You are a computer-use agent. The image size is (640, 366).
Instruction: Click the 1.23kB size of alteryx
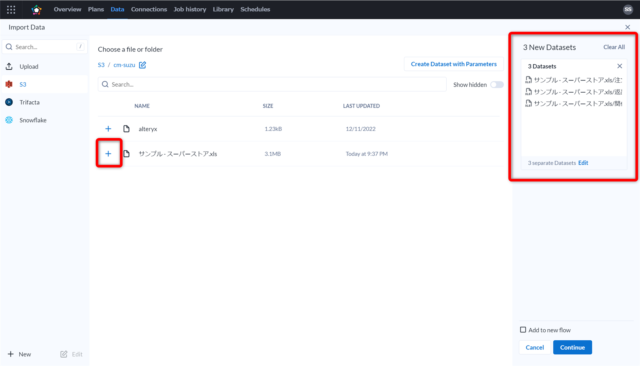tap(273, 129)
